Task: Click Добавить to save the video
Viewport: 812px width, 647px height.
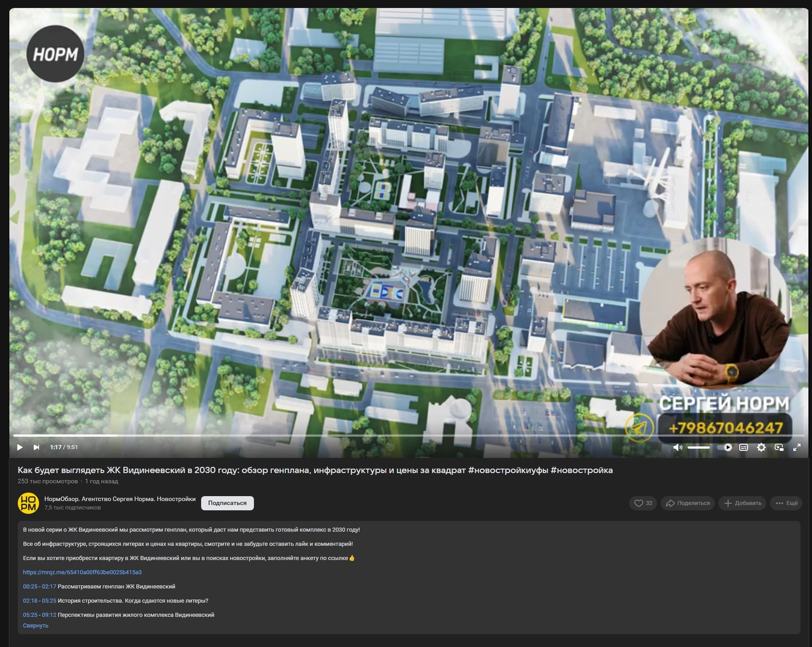Action: point(742,503)
